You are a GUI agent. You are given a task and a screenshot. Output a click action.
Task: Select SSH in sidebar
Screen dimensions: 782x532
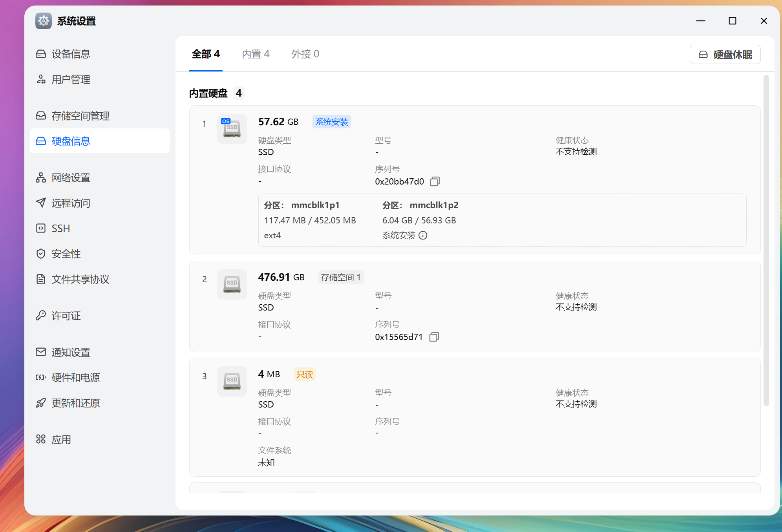[60, 228]
